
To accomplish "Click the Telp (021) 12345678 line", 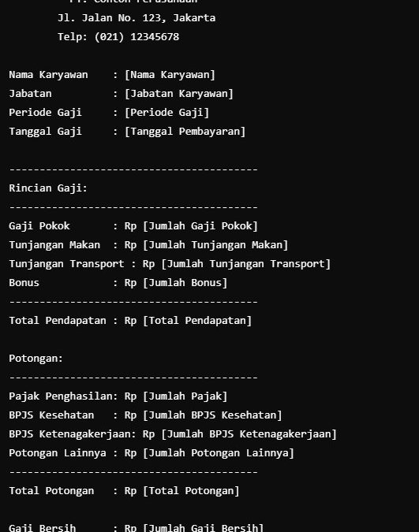I will [118, 37].
